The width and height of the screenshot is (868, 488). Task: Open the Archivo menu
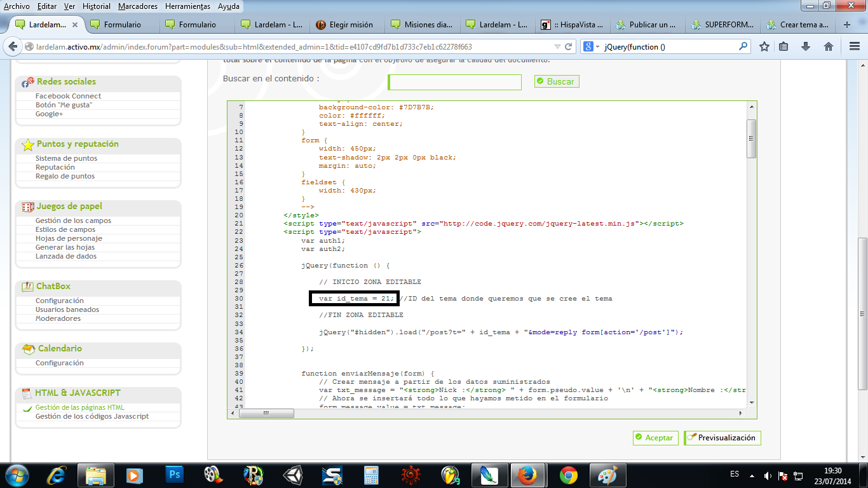tap(17, 6)
